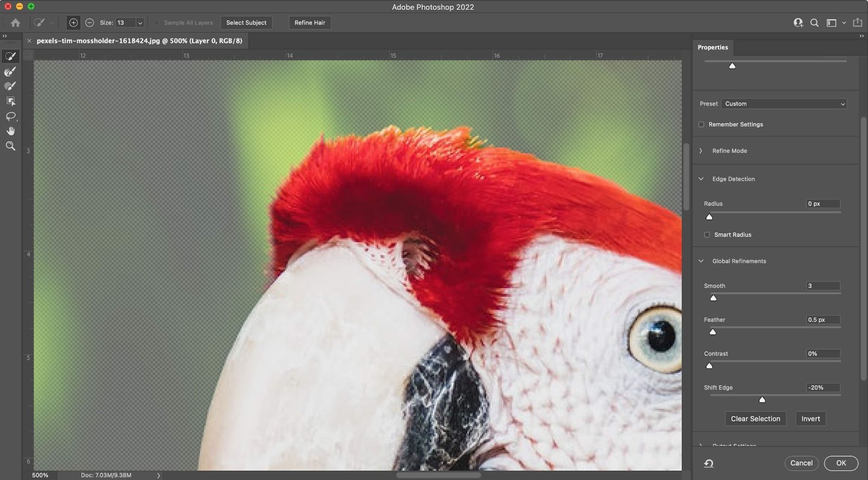Open the brush Size dropdown arrow
868x480 pixels.
coord(140,23)
